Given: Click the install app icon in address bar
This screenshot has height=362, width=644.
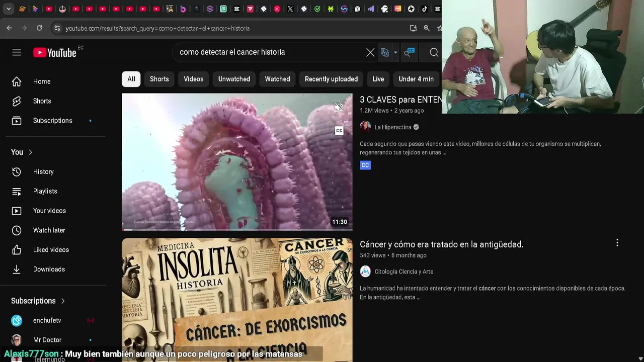Looking at the screenshot, I should pyautogui.click(x=414, y=28).
